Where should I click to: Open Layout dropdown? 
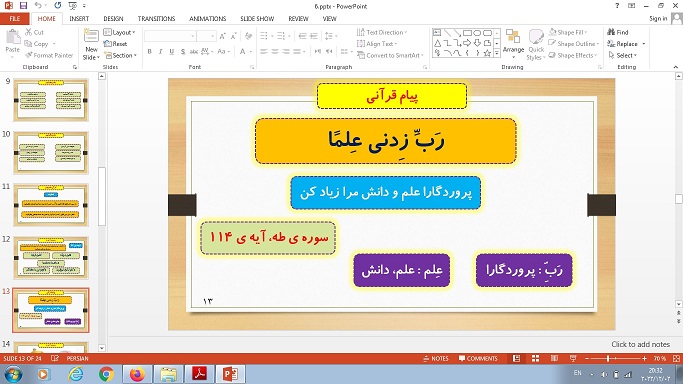click(x=119, y=32)
